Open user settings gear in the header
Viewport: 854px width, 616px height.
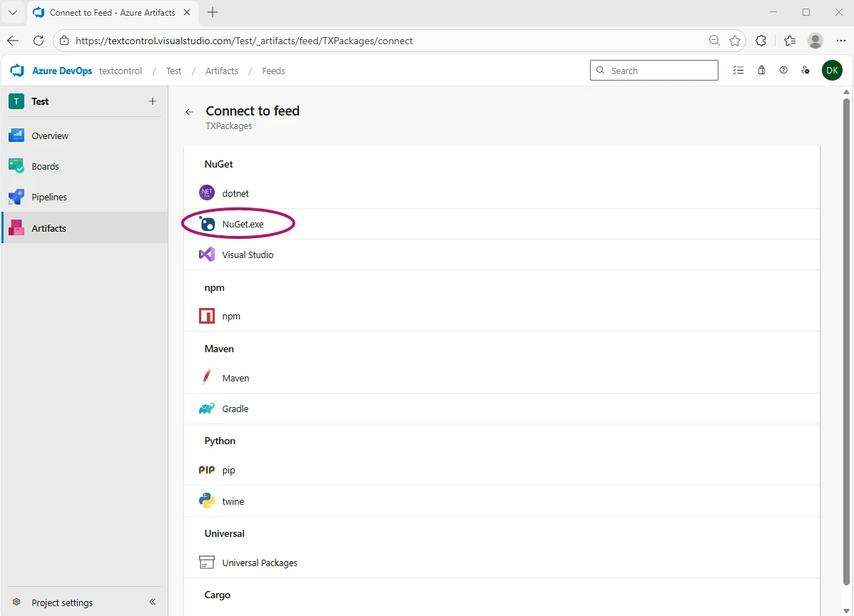click(805, 70)
